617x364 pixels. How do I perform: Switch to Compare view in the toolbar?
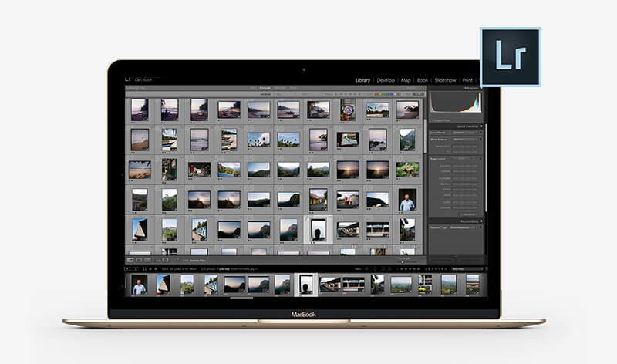(x=147, y=260)
